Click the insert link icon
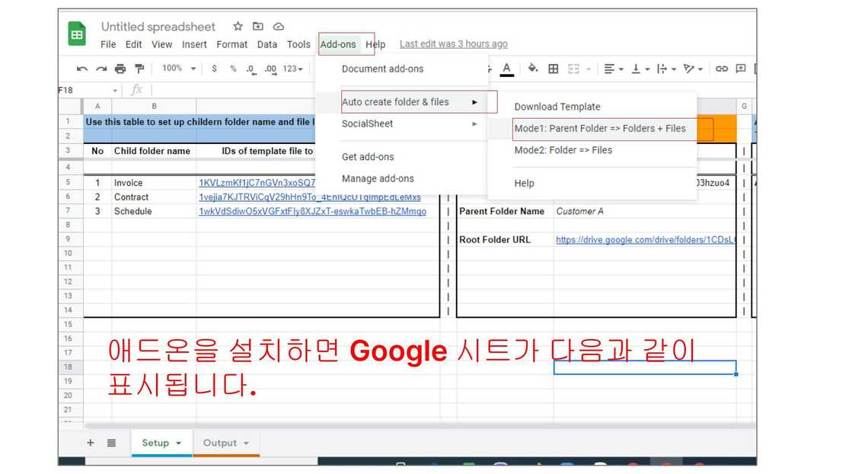The image size is (868, 474). coord(721,69)
